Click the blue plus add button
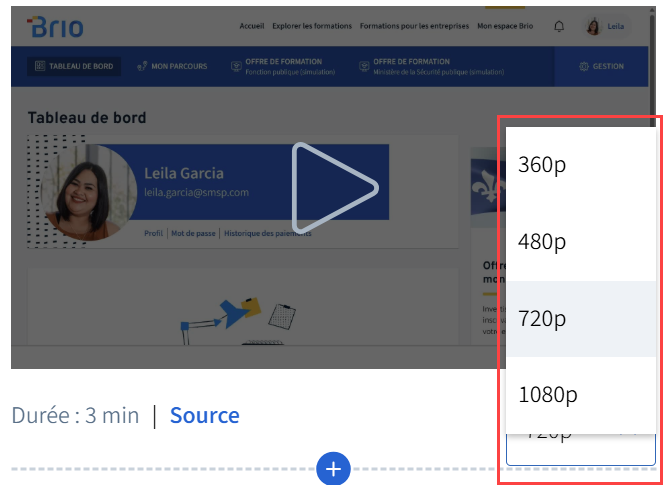 click(333, 468)
